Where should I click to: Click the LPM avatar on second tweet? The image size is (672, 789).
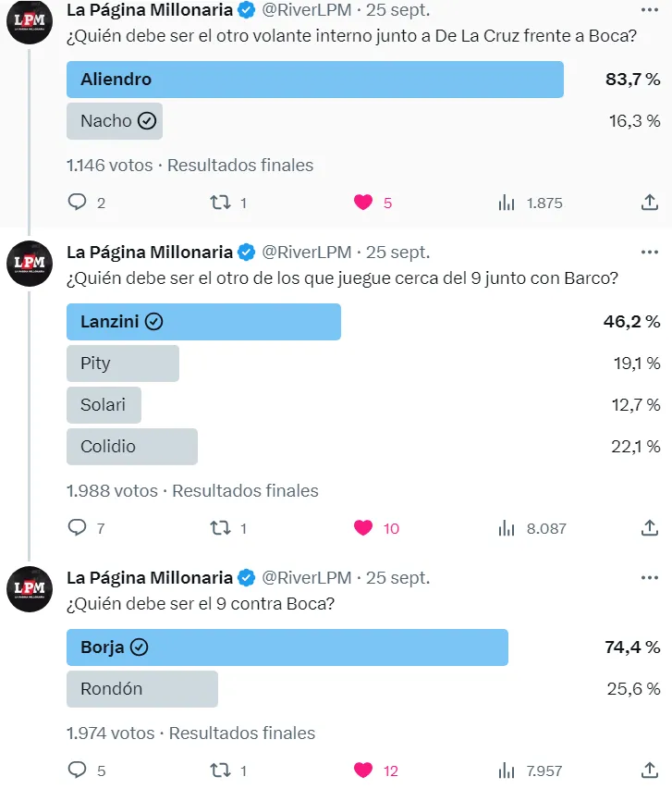click(30, 264)
